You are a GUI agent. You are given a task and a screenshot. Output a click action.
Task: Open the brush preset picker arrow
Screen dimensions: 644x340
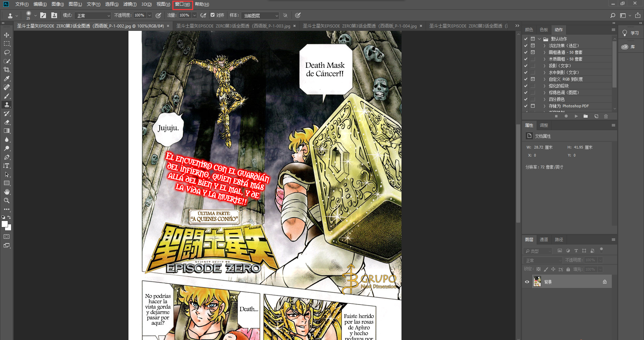(35, 15)
